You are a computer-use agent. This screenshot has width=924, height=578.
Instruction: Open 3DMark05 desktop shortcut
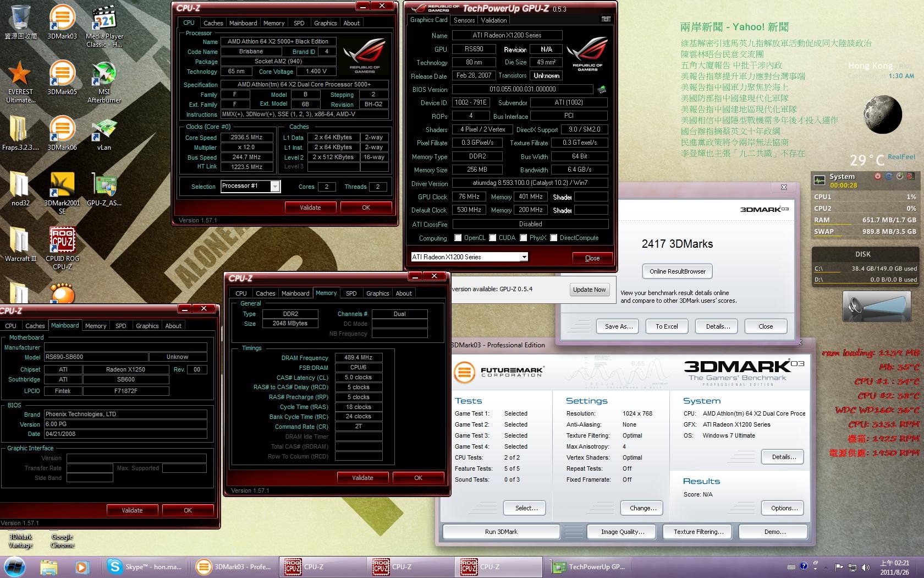[62, 78]
